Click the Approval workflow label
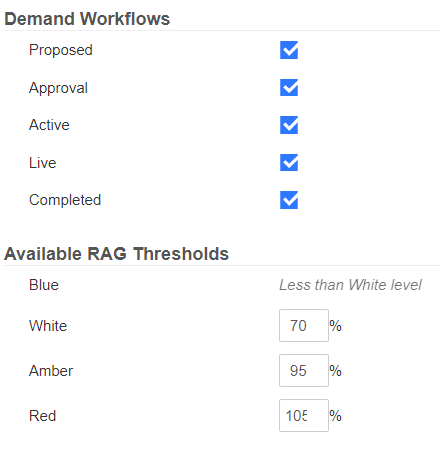Screen dimensions: 440x455 coord(58,88)
